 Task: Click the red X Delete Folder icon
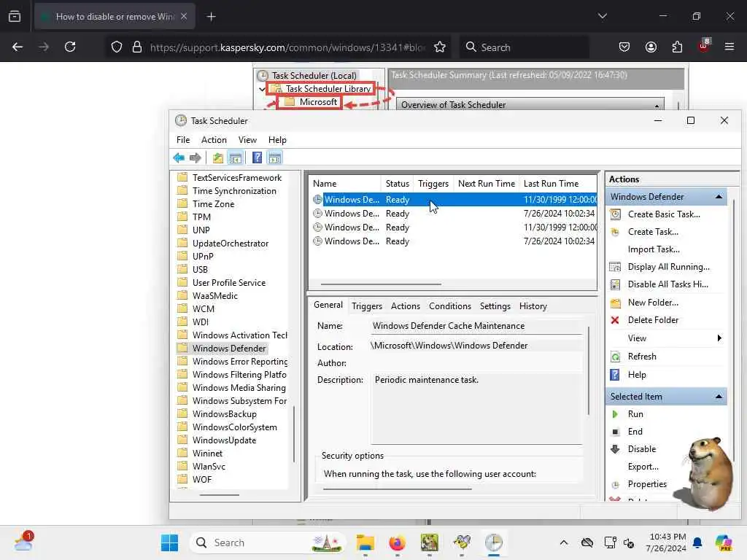(x=615, y=320)
